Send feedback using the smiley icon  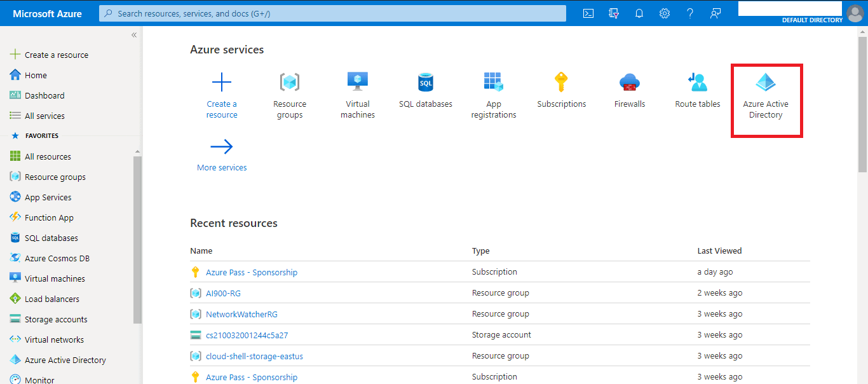coord(715,13)
